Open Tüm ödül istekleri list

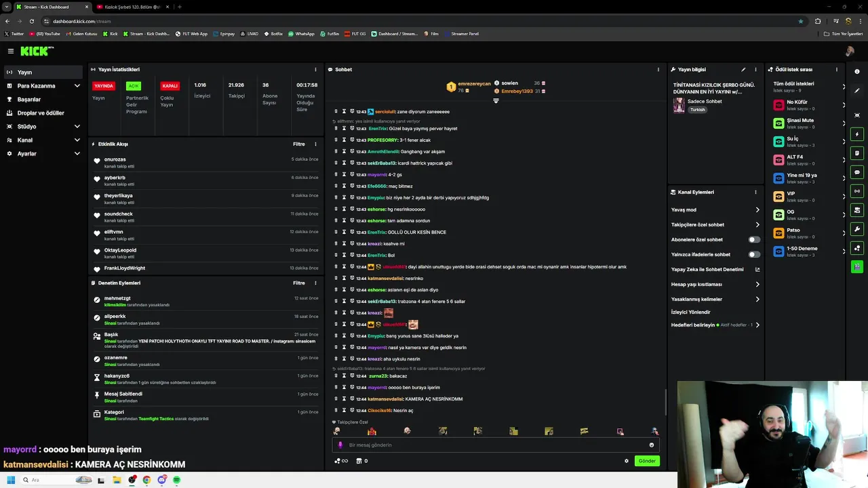coord(809,87)
